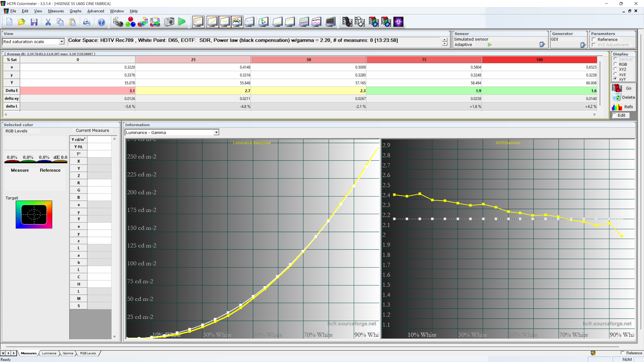Open a file with the folder icon
This screenshot has height=362, width=644.
tap(22, 22)
